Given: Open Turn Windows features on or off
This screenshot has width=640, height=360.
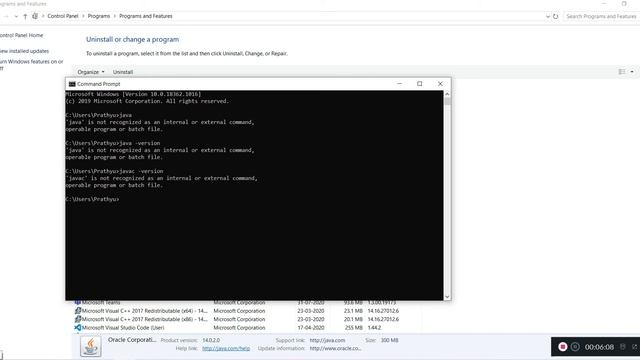Looking at the screenshot, I should tap(31, 65).
